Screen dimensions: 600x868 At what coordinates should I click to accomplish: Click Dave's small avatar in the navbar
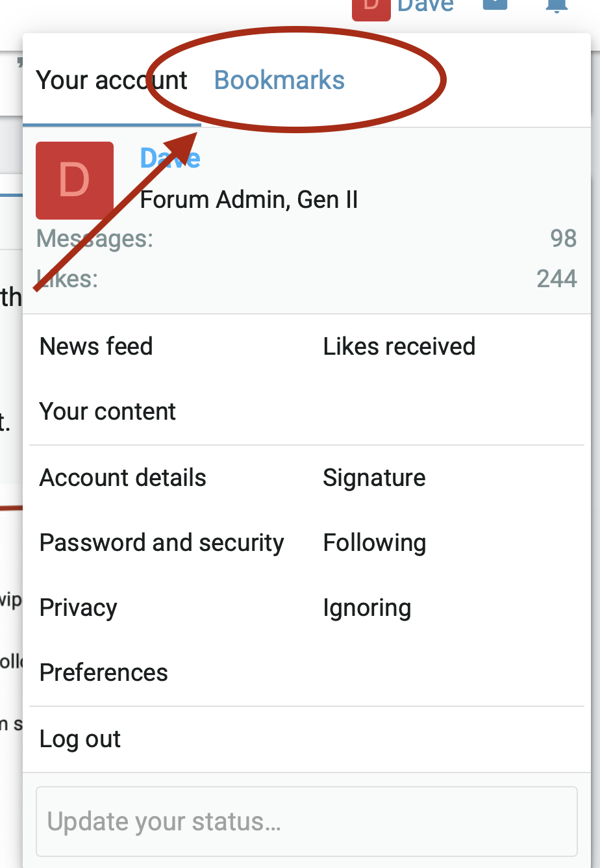coord(371,9)
